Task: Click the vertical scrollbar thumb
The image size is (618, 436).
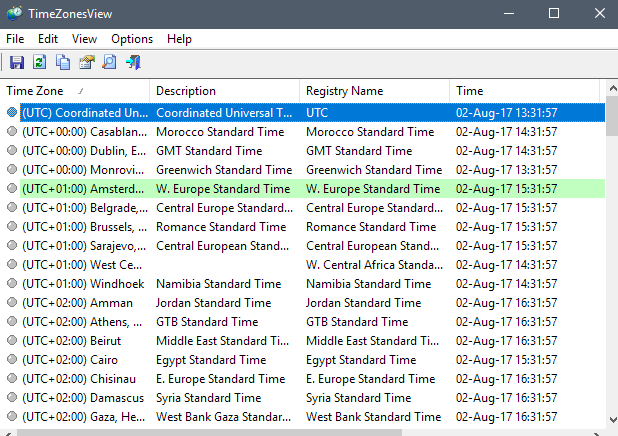Action: coord(612,116)
